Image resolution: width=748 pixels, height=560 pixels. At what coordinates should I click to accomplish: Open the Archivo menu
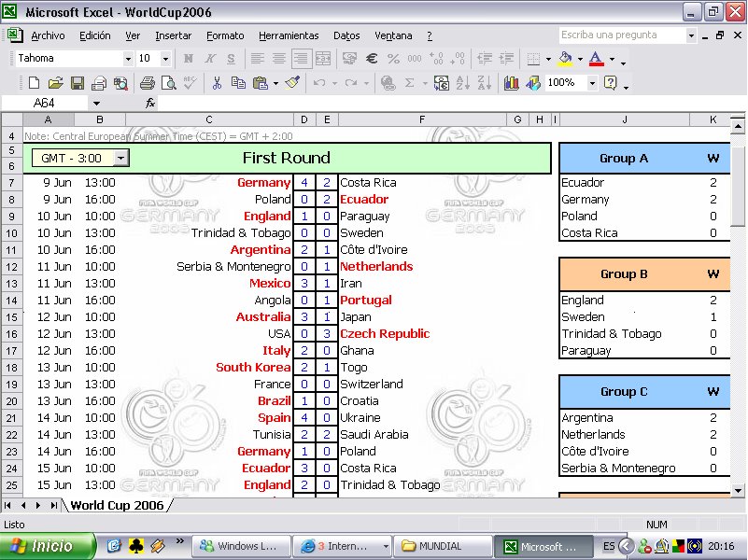point(48,35)
